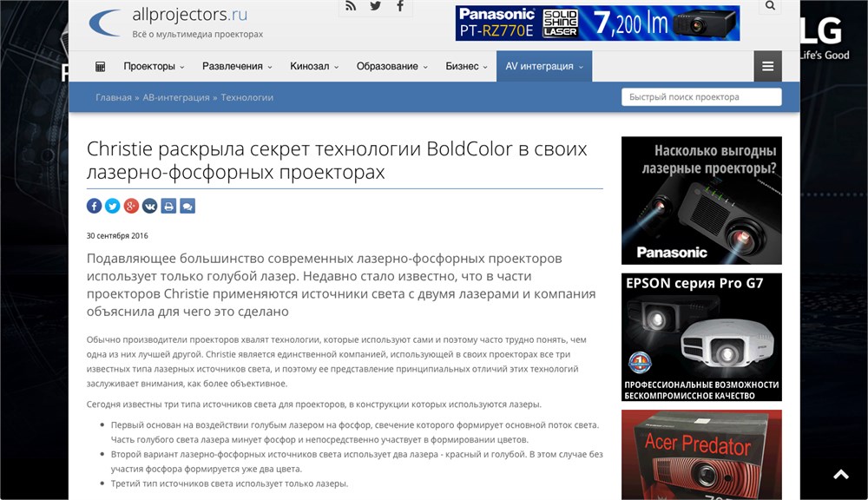Expand the Образование menu
The image size is (868, 500).
pos(392,67)
